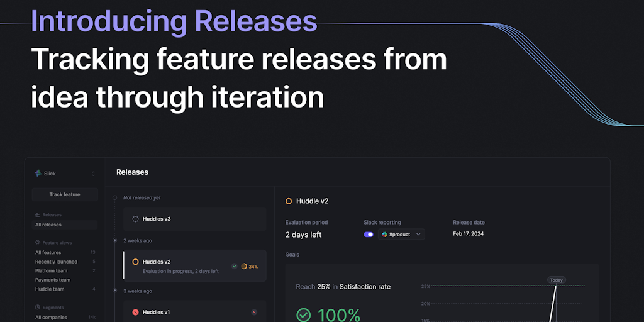Click the Not released yet timeline marker

(x=115, y=198)
